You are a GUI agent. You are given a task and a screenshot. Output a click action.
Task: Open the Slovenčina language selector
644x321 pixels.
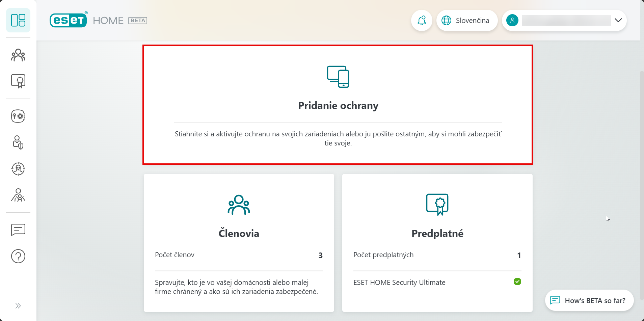tap(467, 21)
